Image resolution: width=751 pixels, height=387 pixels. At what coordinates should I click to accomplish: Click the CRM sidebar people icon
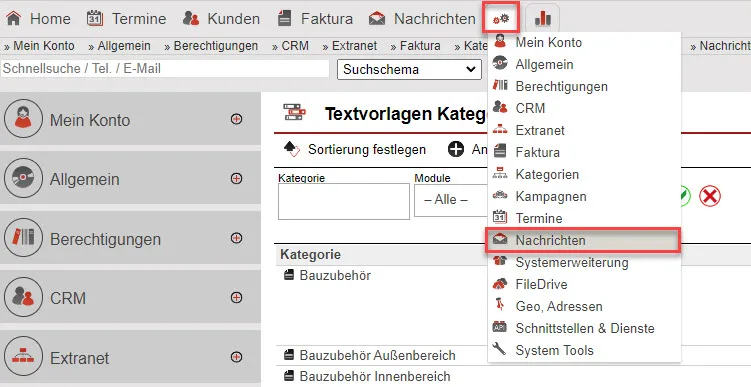(x=23, y=297)
